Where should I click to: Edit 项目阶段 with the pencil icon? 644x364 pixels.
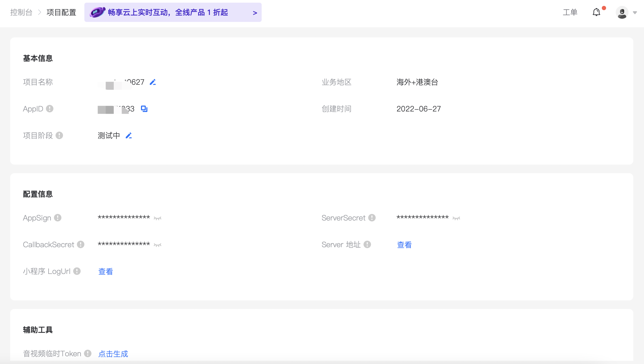point(129,136)
